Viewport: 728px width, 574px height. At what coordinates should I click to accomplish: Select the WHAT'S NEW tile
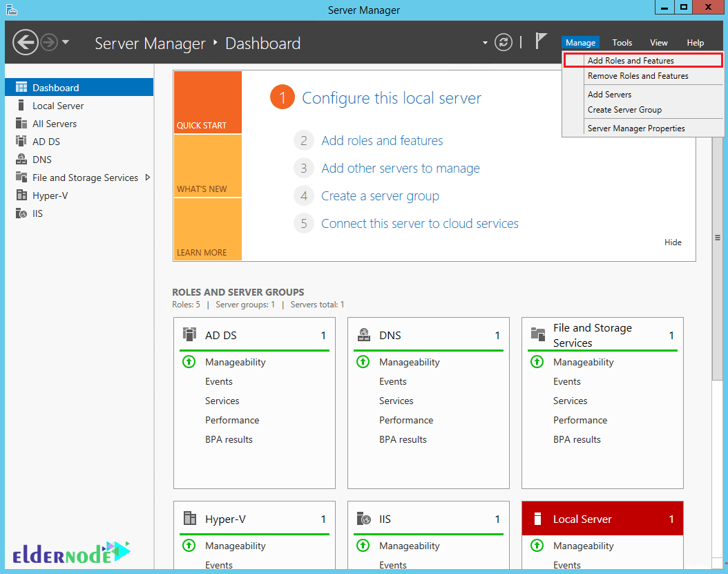pos(207,166)
